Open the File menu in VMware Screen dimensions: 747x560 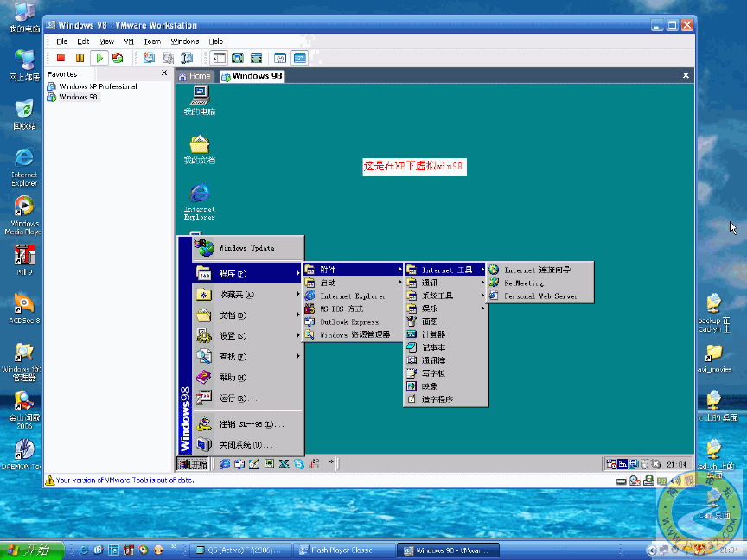pyautogui.click(x=62, y=41)
